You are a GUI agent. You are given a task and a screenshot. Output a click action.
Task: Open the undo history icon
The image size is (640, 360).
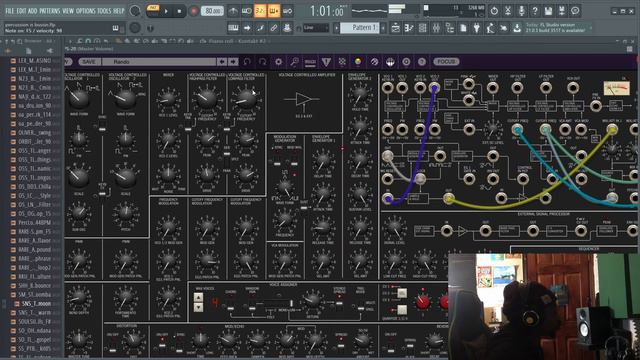point(494,11)
